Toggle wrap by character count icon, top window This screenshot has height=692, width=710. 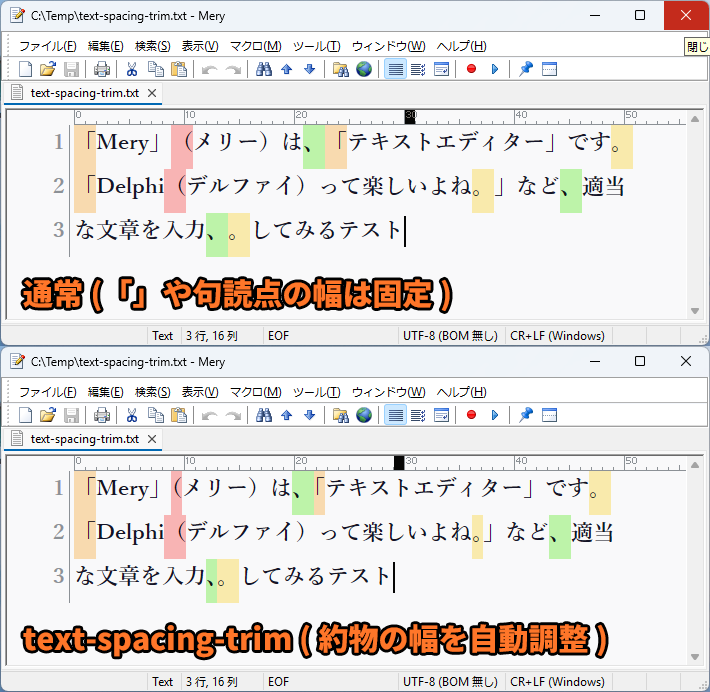[418, 69]
